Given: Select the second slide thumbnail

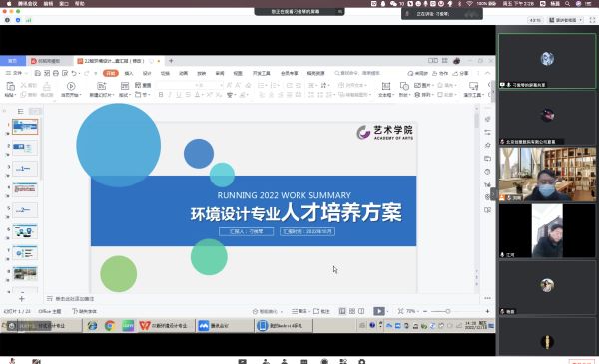Looking at the screenshot, I should coord(25,148).
